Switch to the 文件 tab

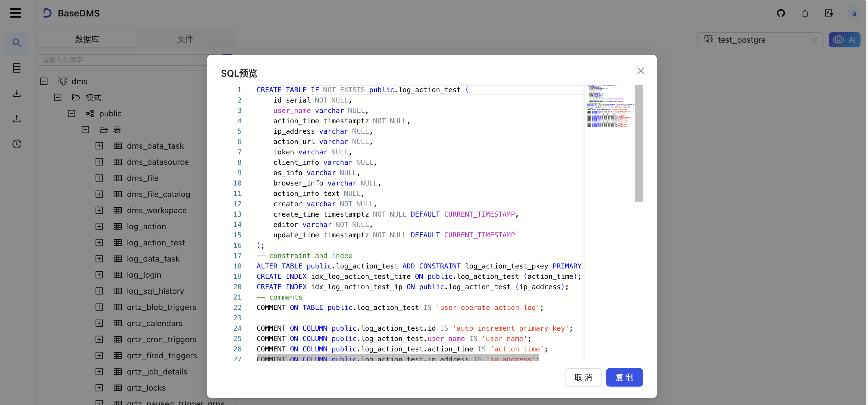point(185,39)
